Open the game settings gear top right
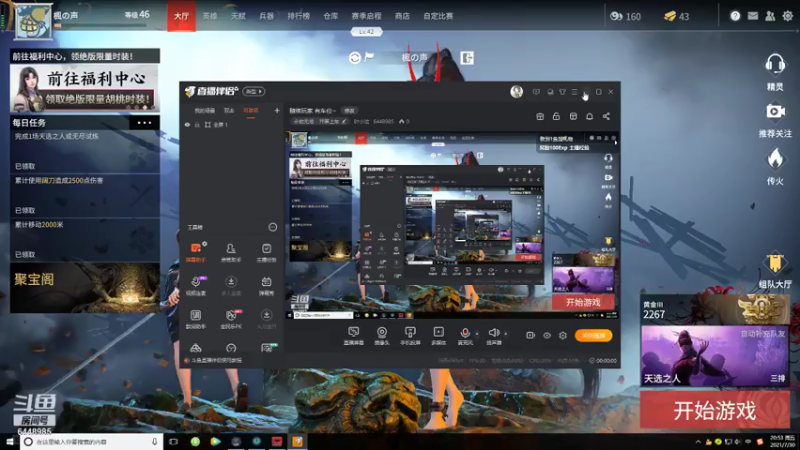800x450 pixels. point(788,16)
